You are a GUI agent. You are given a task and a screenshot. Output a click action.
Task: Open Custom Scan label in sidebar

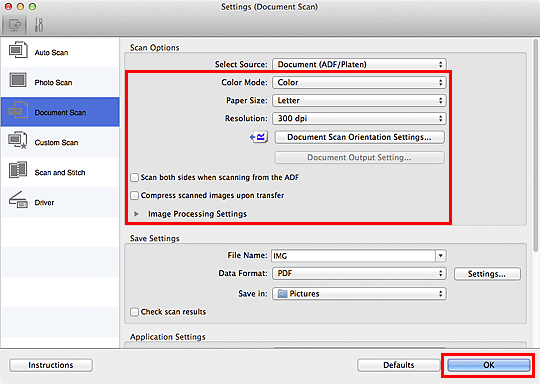pos(56,143)
